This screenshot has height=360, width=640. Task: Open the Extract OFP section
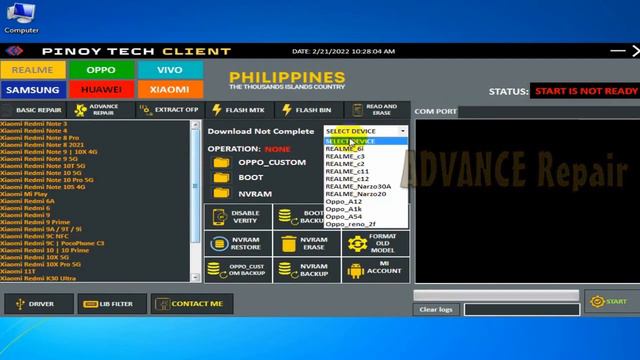(x=170, y=110)
